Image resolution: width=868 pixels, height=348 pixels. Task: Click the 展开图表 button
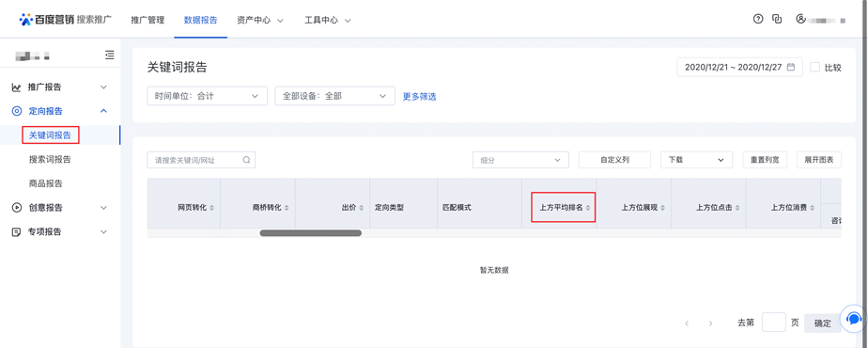coord(819,160)
